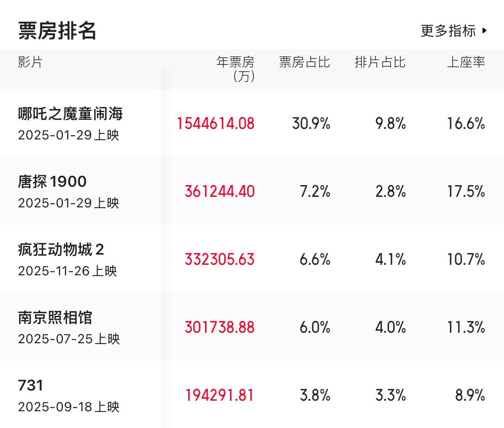Viewport: 504px width, 428px height.
Task: Click box office value 361244.40
Action: click(219, 191)
